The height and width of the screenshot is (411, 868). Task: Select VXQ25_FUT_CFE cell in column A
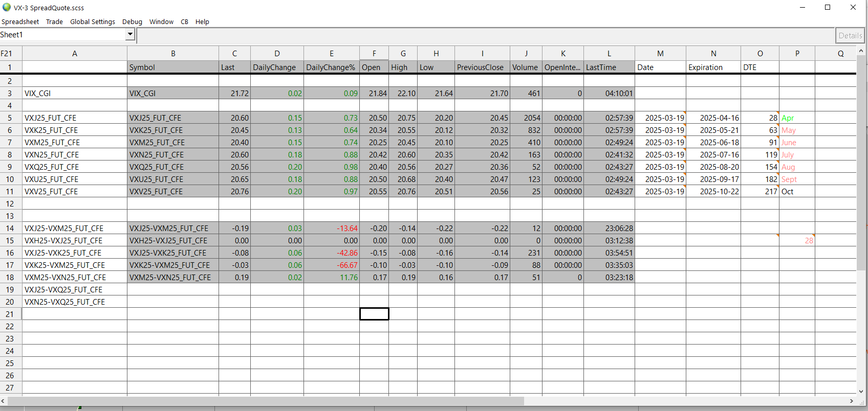click(x=75, y=167)
